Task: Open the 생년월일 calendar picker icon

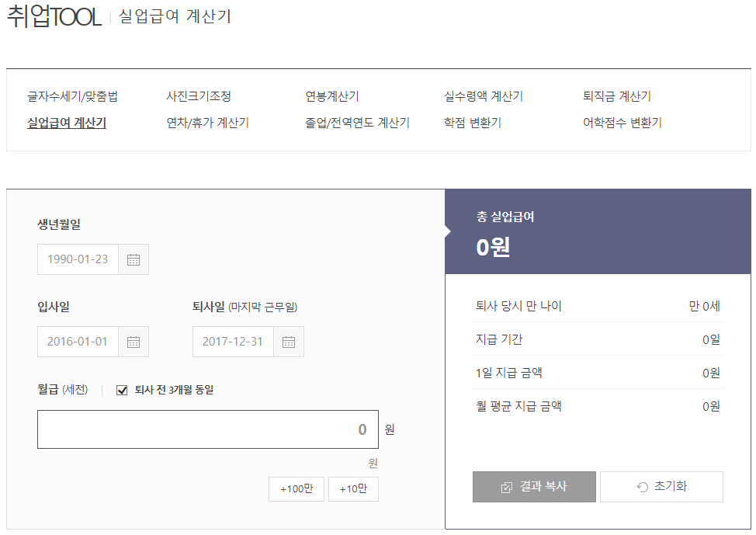Action: click(133, 259)
